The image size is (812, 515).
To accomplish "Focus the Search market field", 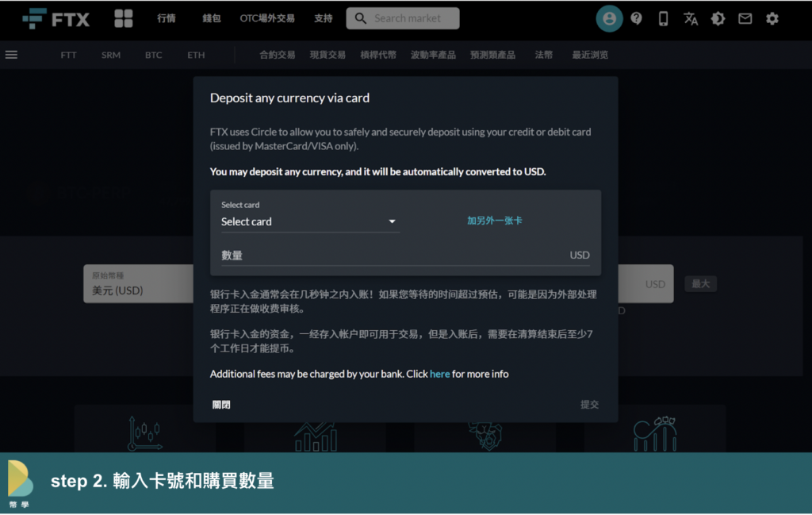I will coord(403,18).
